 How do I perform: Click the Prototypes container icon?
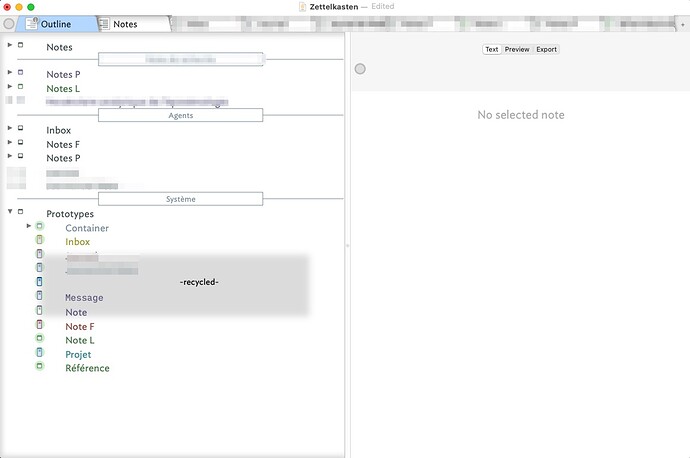(20, 212)
